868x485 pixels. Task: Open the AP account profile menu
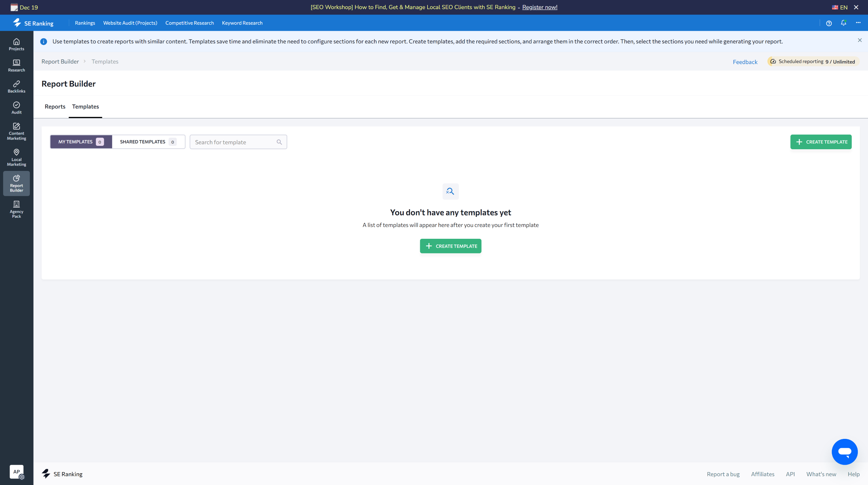point(16,471)
